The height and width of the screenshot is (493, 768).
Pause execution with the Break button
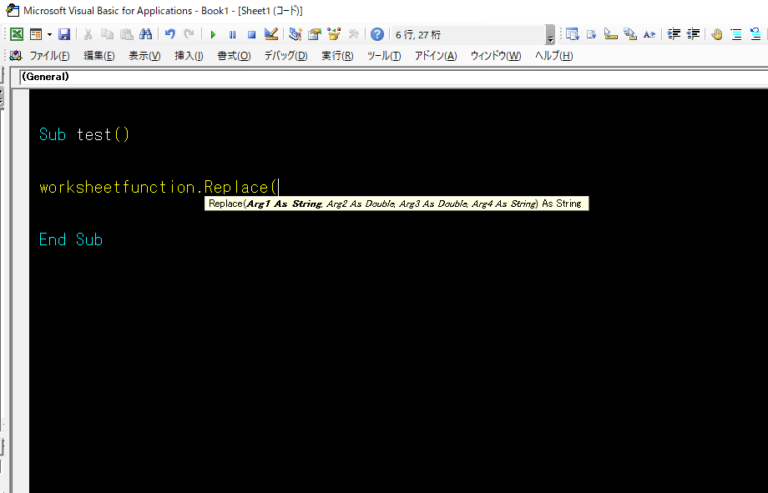[232, 34]
